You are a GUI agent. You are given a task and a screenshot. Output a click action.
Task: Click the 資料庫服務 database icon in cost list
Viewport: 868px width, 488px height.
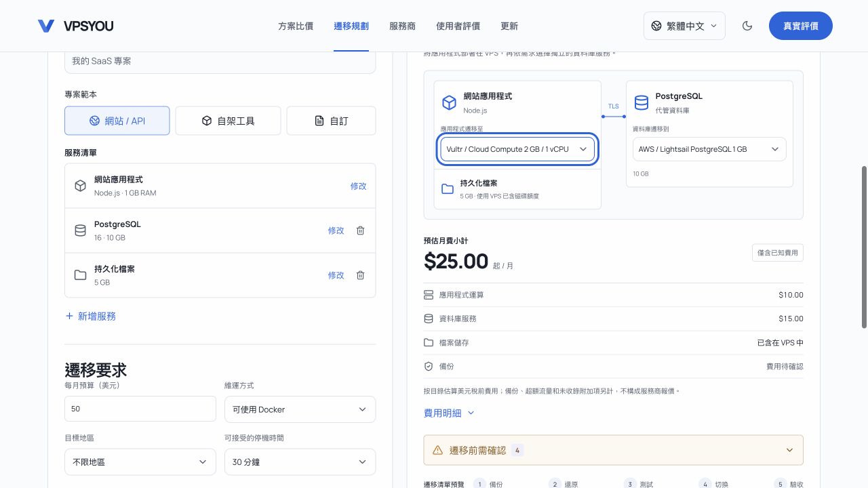click(x=429, y=319)
